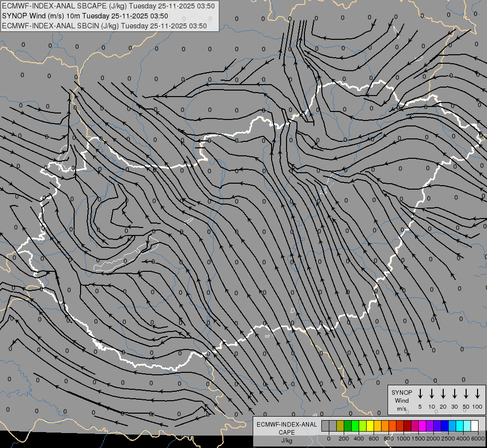This screenshot has height=448, width=487.
Task: Click the '5' label in wind legend
Action: click(420, 407)
